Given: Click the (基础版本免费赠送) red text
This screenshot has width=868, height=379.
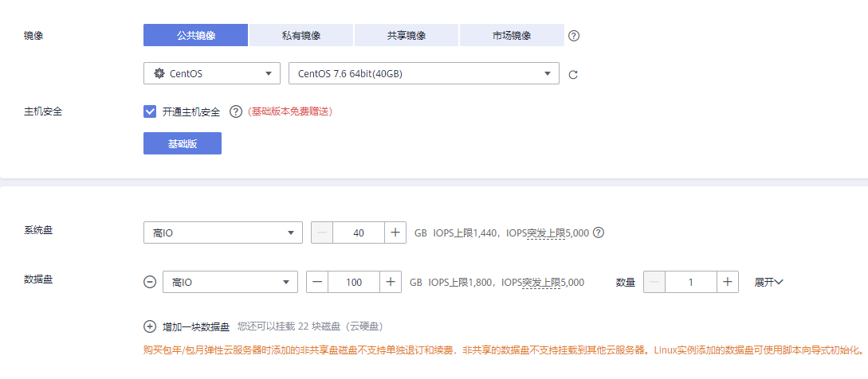Looking at the screenshot, I should (x=290, y=111).
